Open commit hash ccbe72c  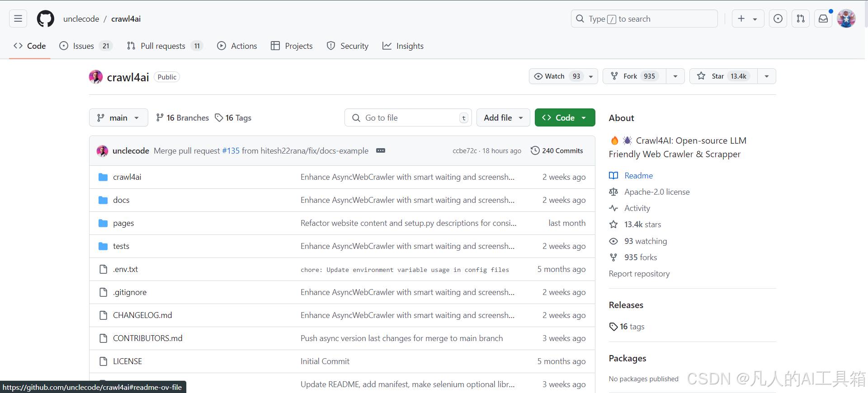click(464, 151)
